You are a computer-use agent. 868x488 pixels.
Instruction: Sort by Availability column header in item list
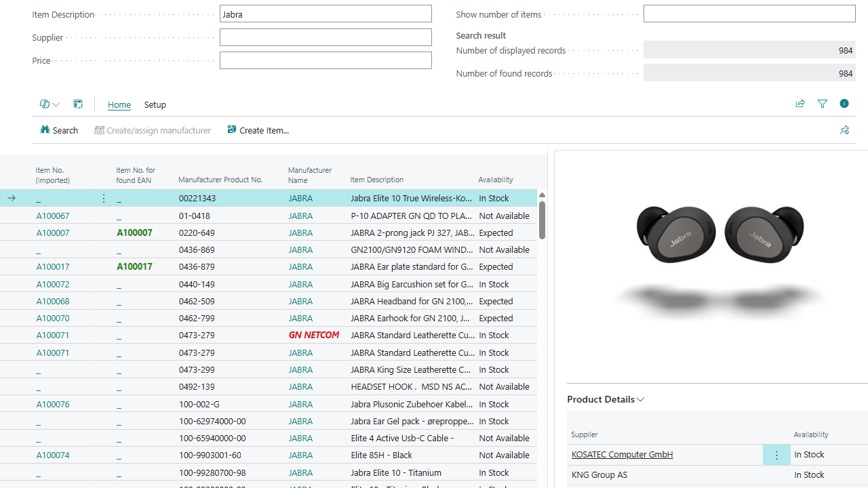tap(496, 180)
